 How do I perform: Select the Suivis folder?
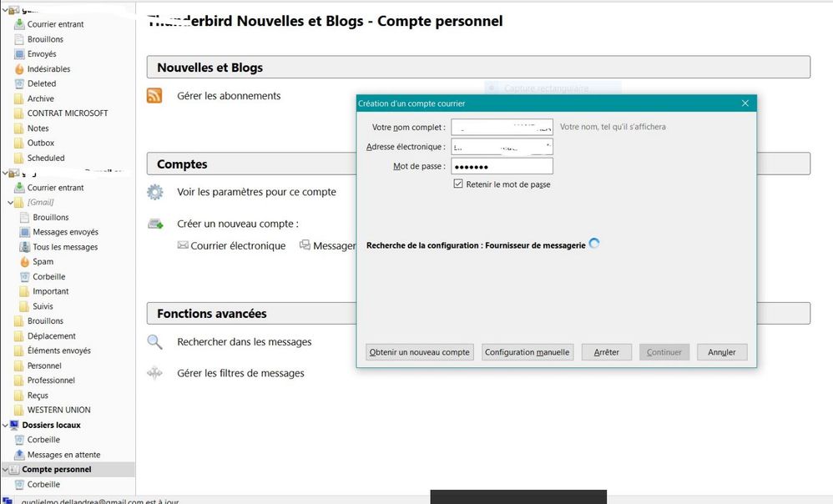[43, 306]
